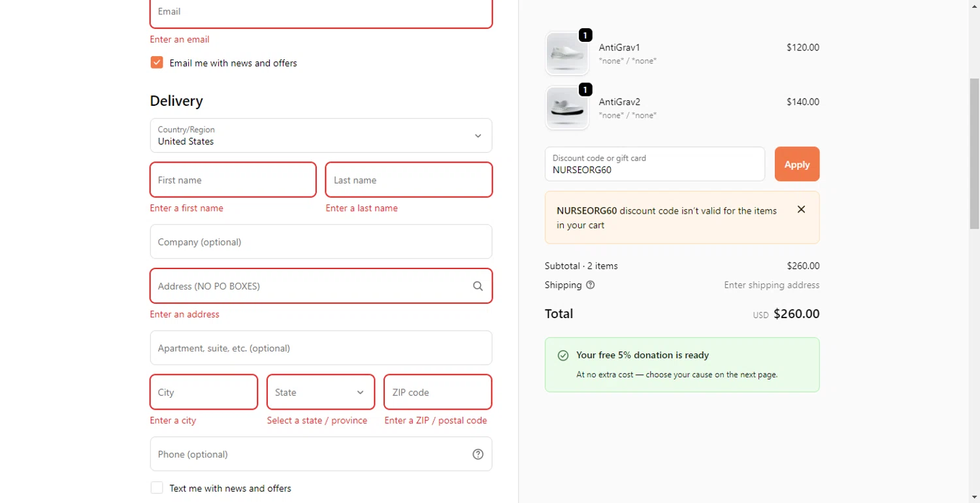Open the State dropdown
The height and width of the screenshot is (503, 980).
coord(321,392)
